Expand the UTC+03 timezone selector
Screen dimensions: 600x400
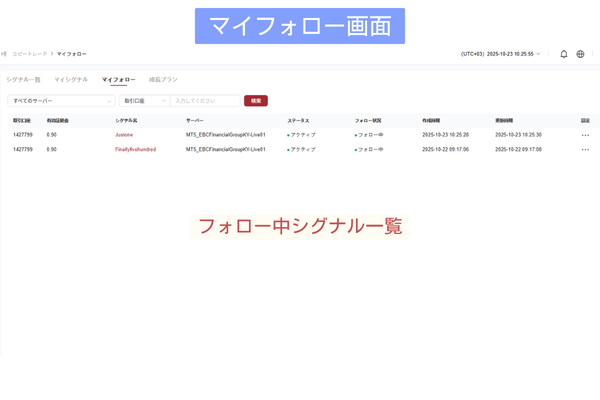[x=500, y=54]
